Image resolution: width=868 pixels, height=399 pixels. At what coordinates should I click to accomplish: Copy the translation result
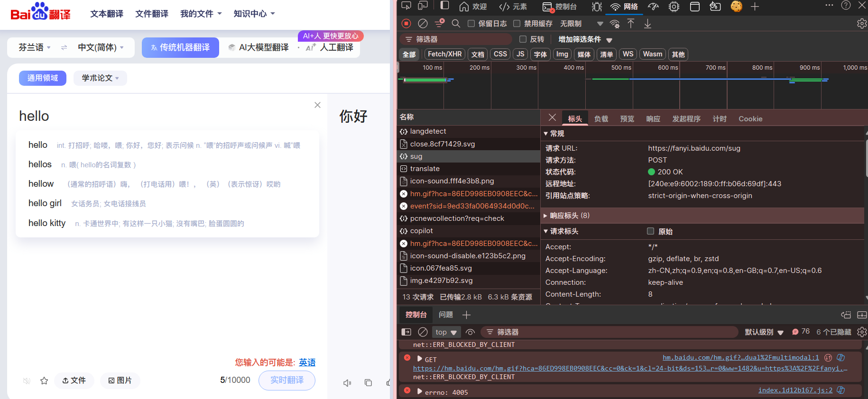(368, 382)
